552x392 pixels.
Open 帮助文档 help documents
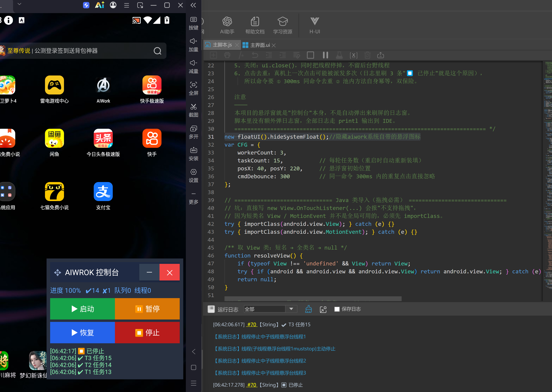click(255, 25)
